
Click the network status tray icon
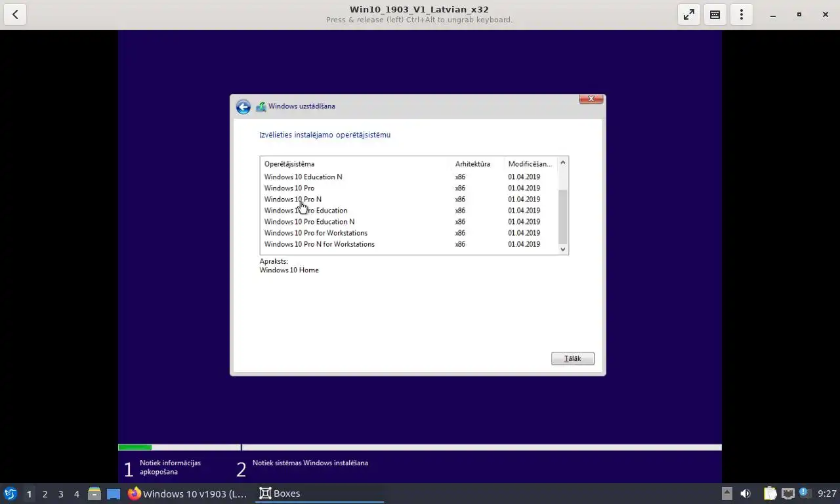tap(787, 493)
